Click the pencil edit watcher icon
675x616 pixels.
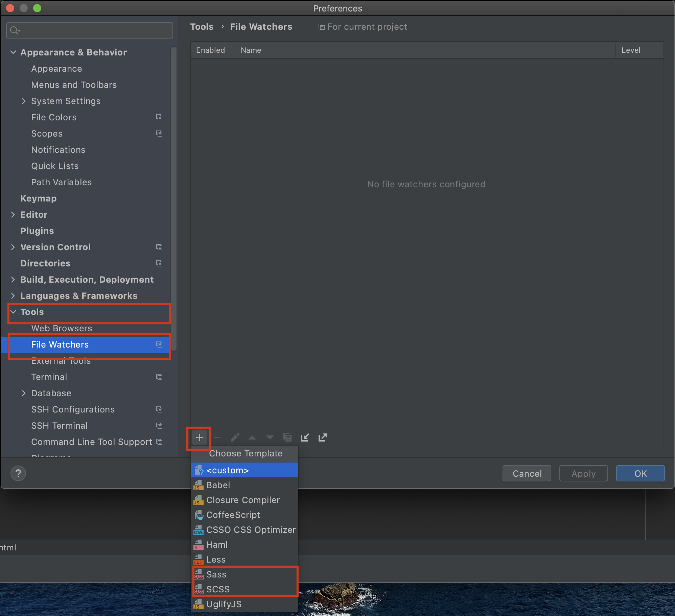[x=235, y=437]
